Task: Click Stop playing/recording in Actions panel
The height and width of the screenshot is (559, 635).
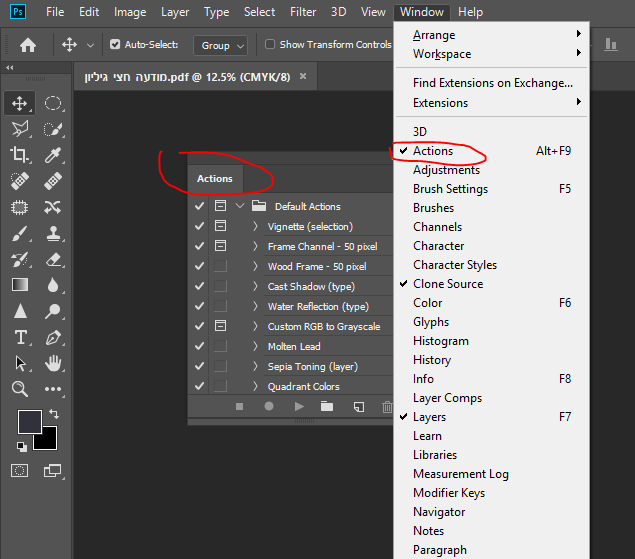Action: coord(239,406)
